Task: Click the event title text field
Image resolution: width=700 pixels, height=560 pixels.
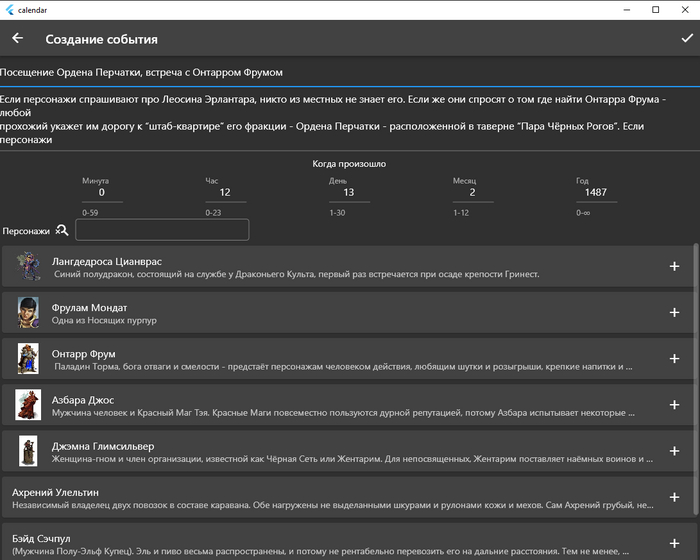Action: point(350,72)
